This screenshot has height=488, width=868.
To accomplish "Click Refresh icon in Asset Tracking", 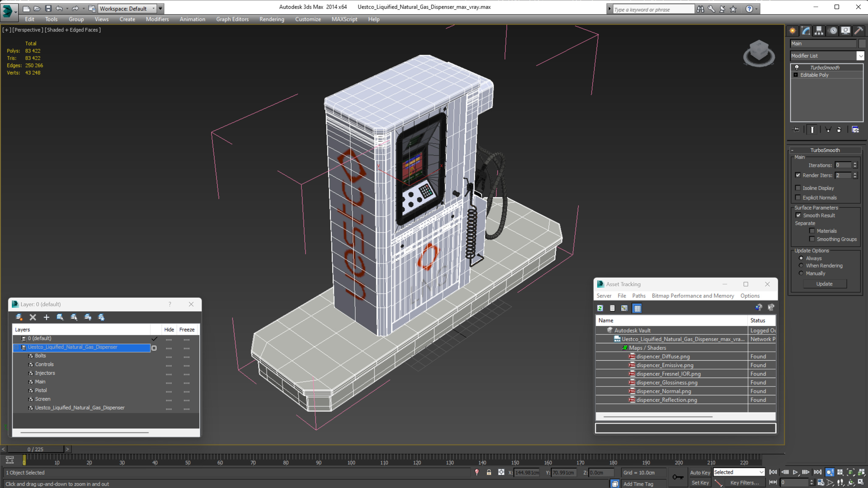I will pos(600,308).
